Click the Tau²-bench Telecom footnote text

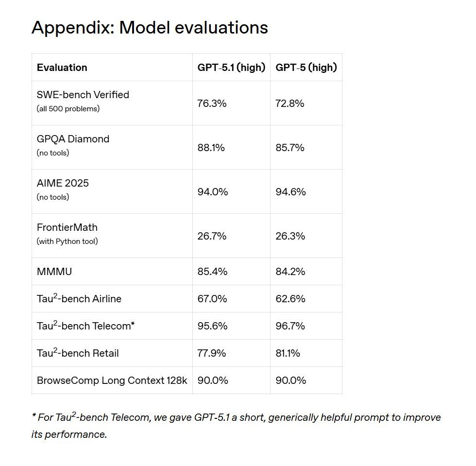click(236, 425)
